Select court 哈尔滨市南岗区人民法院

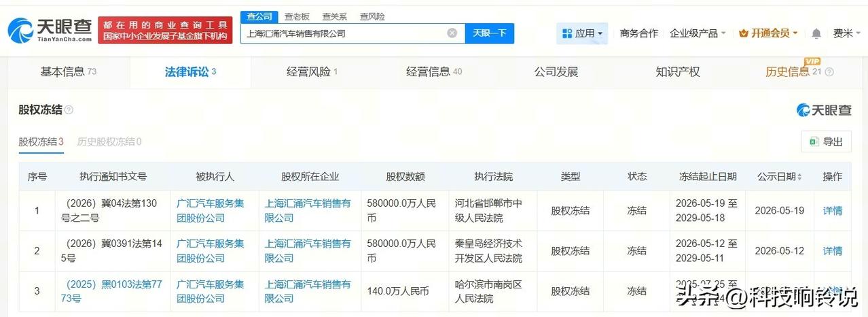pos(488,291)
